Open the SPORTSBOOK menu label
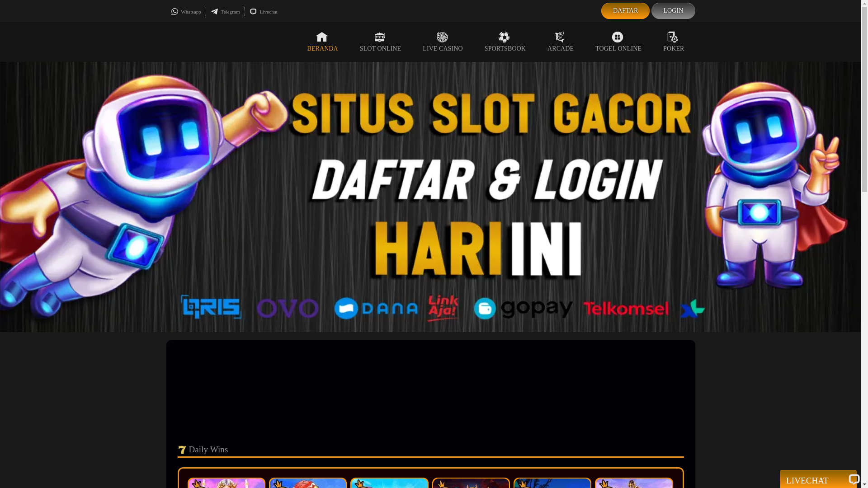Screen dimensions: 868x488 point(505,49)
